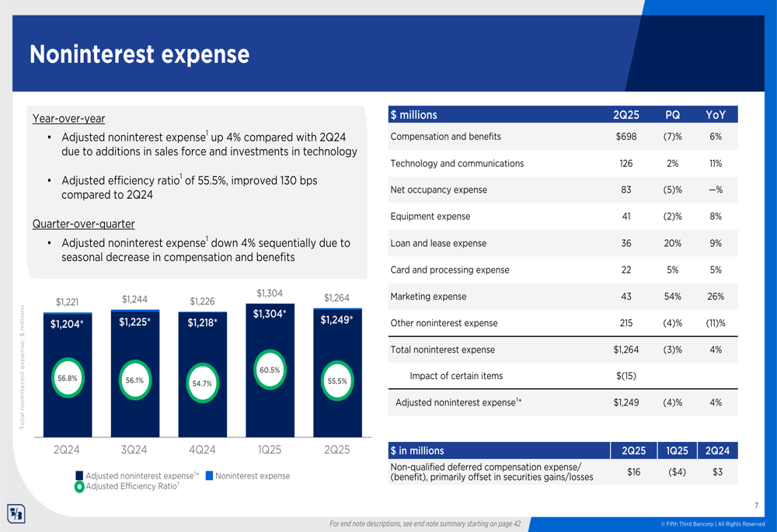Select the Year-over-year heading
Screen dimensions: 777x532
point(68,118)
